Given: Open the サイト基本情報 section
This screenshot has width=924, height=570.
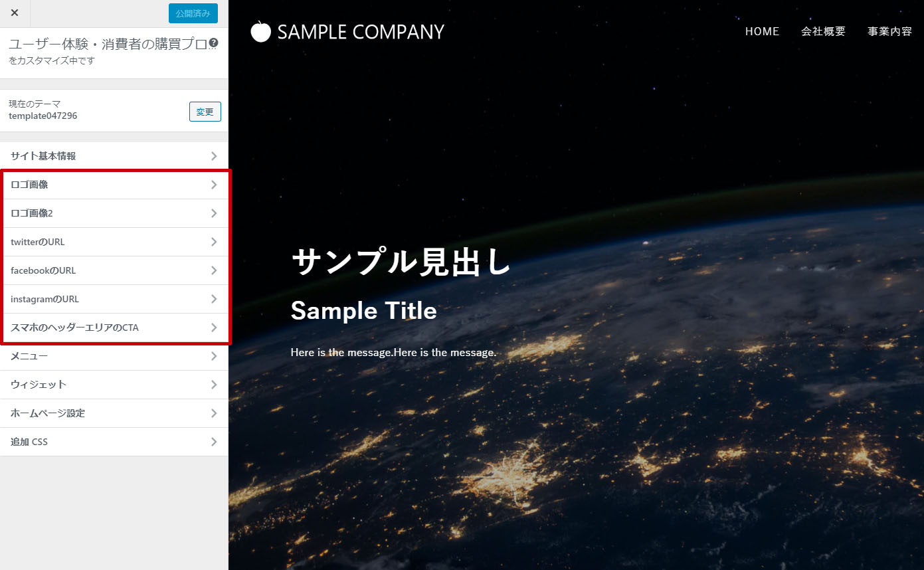Looking at the screenshot, I should click(x=114, y=156).
